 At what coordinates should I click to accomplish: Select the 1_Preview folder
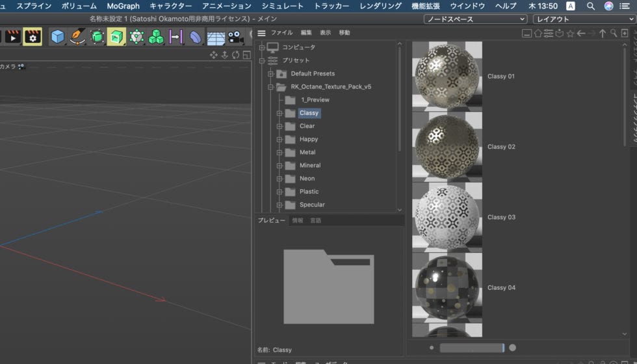pos(315,100)
